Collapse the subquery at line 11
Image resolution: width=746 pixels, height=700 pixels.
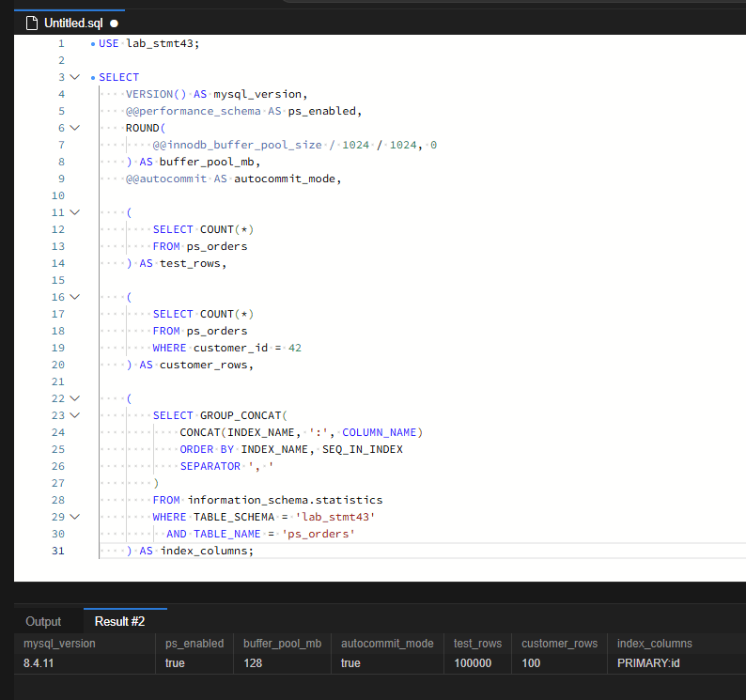(x=75, y=212)
